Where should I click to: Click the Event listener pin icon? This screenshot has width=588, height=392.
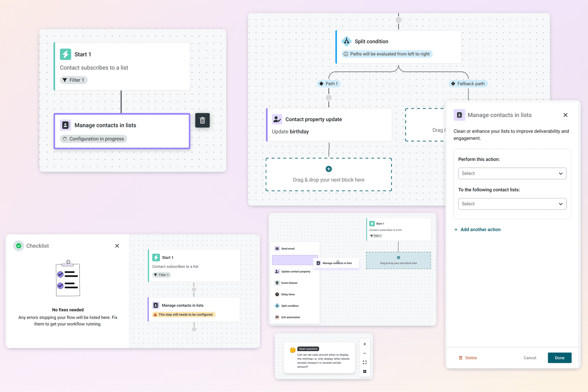point(277,283)
